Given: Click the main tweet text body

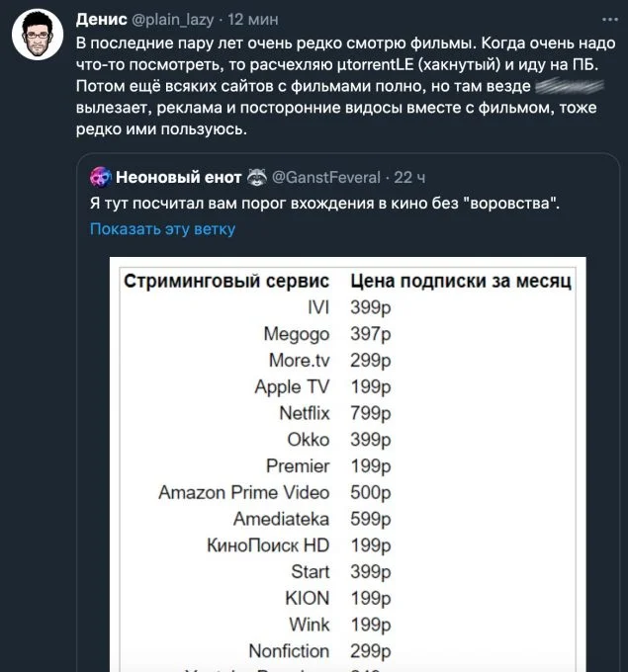Looking at the screenshot, I should [x=346, y=86].
